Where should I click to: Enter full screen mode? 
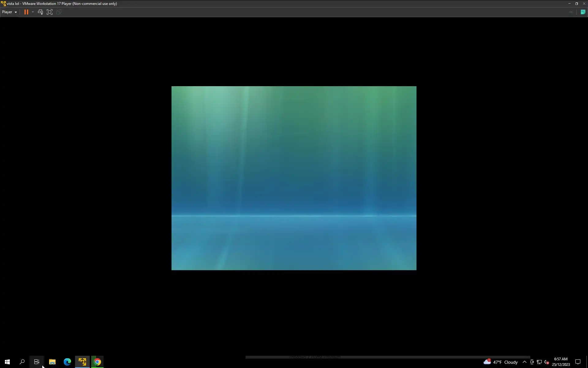click(50, 12)
